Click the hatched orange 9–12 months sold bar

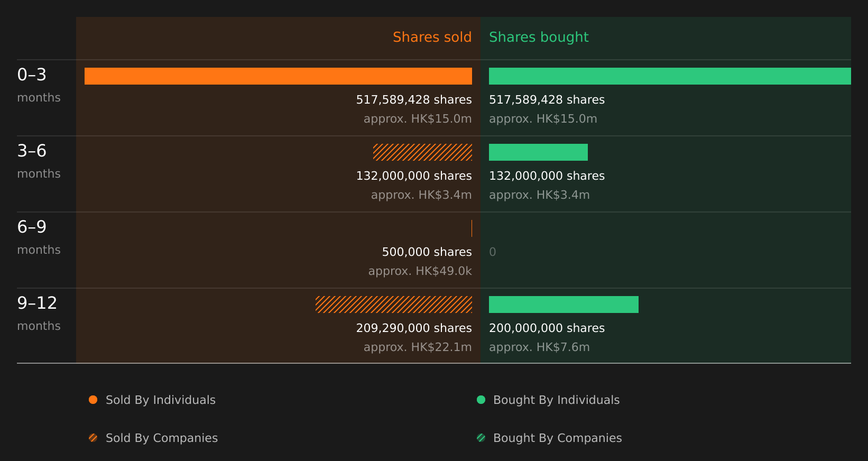(x=394, y=305)
